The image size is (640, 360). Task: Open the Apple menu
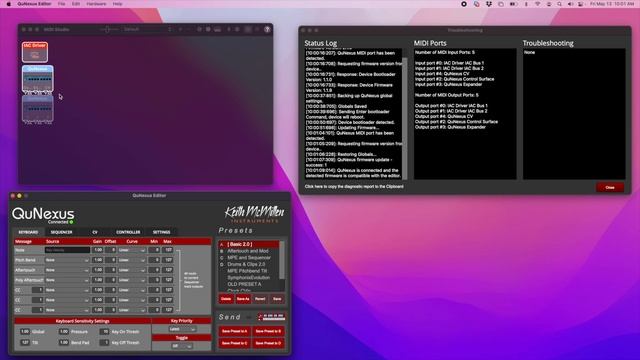click(x=9, y=4)
